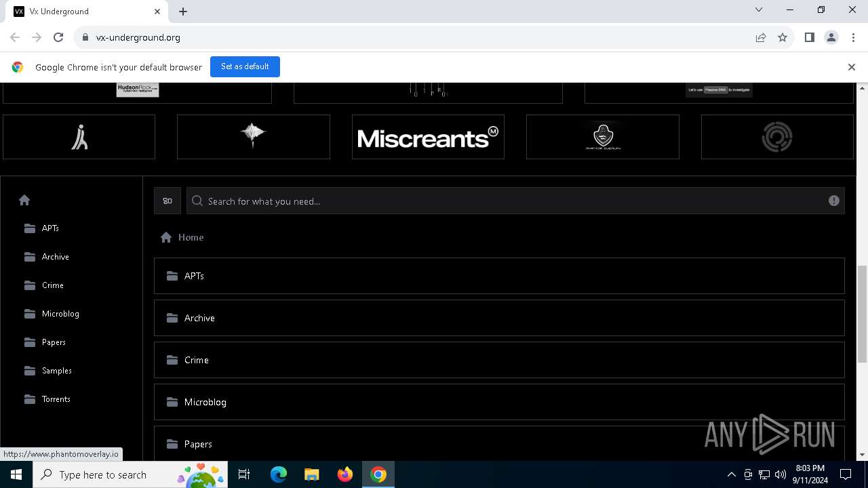Open the Chrome profile avatar
Image resolution: width=868 pixels, height=488 pixels.
[x=831, y=37]
